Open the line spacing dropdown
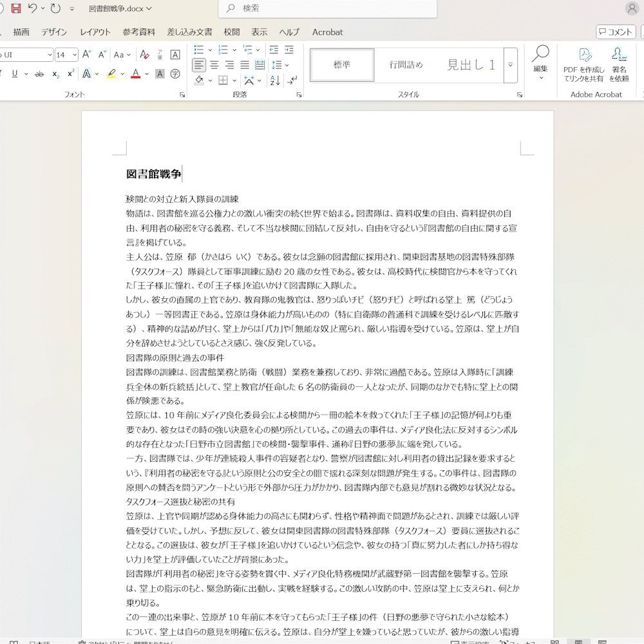The image size is (644, 644). pyautogui.click(x=279, y=65)
